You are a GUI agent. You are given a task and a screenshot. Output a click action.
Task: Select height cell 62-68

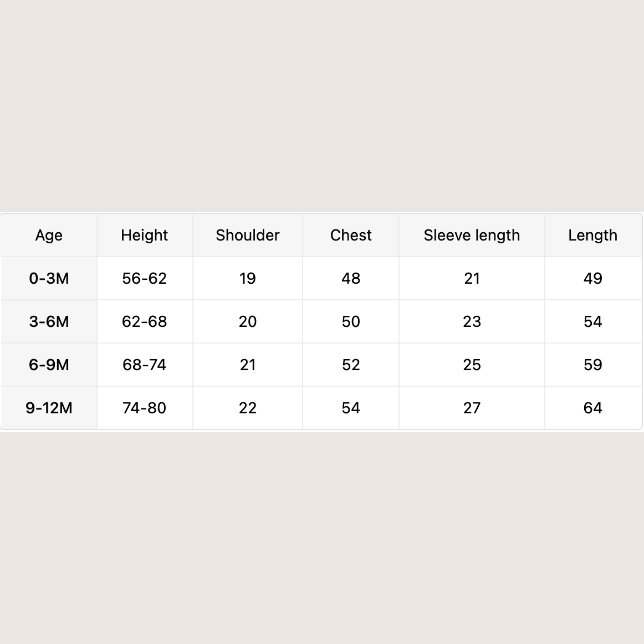tap(144, 322)
